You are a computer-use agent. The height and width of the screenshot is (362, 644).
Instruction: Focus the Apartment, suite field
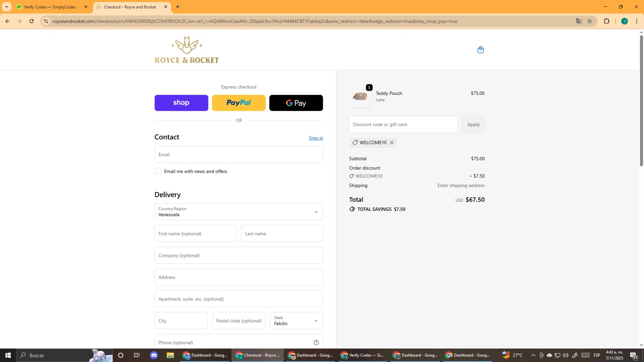pyautogui.click(x=239, y=299)
